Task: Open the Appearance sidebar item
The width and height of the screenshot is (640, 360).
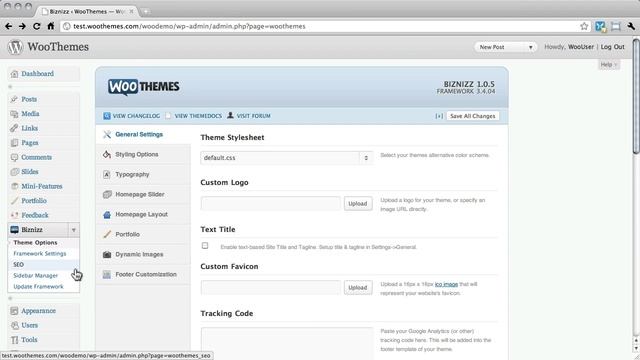Action: point(38,311)
